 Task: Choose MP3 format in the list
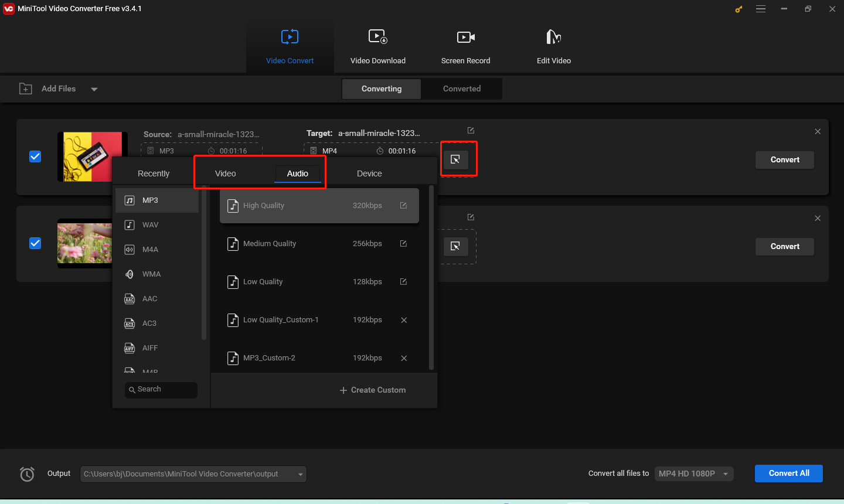pos(157,200)
